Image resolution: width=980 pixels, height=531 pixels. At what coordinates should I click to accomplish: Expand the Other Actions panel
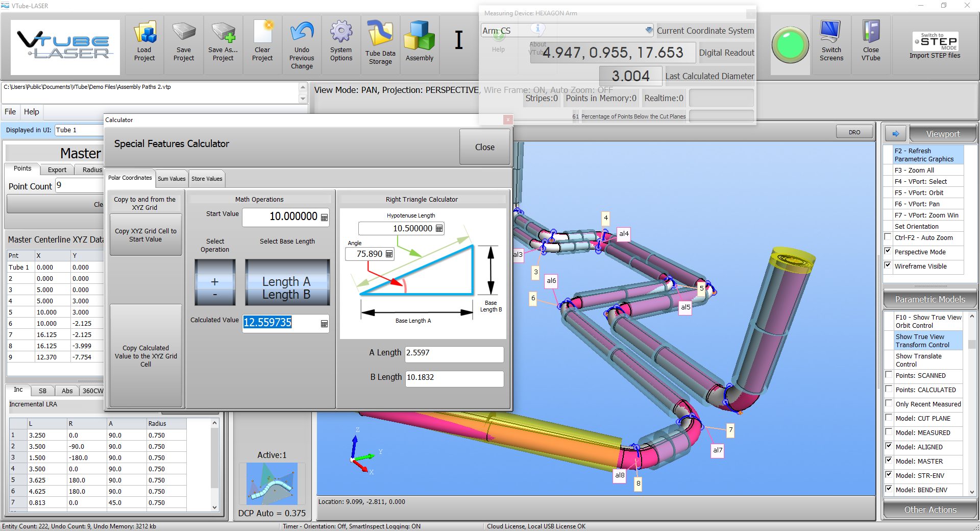pos(930,510)
